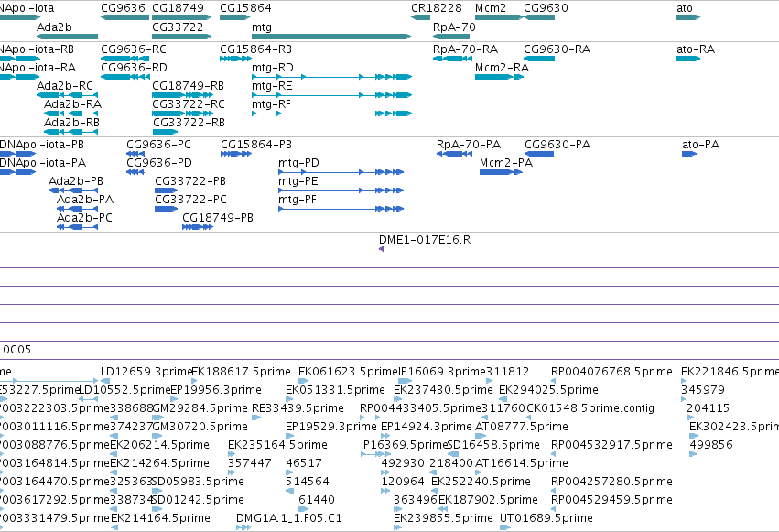Viewport: 779px width, 532px height.
Task: Click transcript CG18749-RB
Action: [182, 95]
